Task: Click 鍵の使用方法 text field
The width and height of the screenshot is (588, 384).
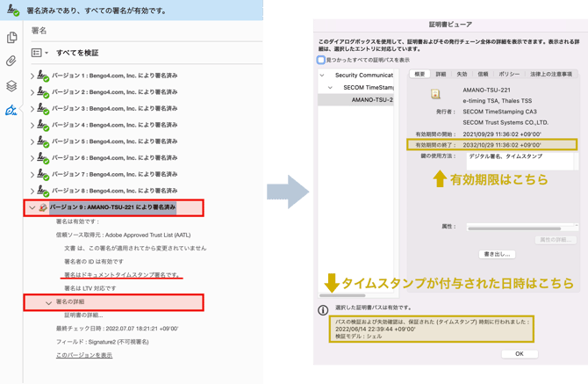Action: (520, 161)
